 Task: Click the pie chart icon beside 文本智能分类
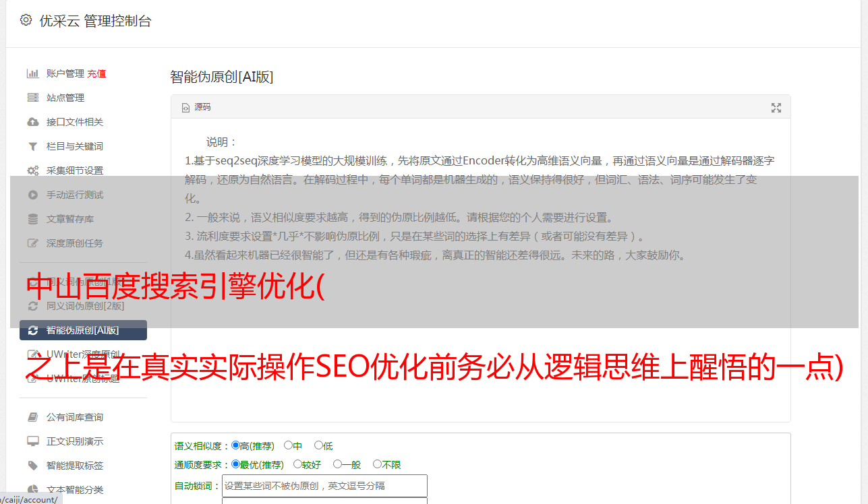[x=32, y=490]
